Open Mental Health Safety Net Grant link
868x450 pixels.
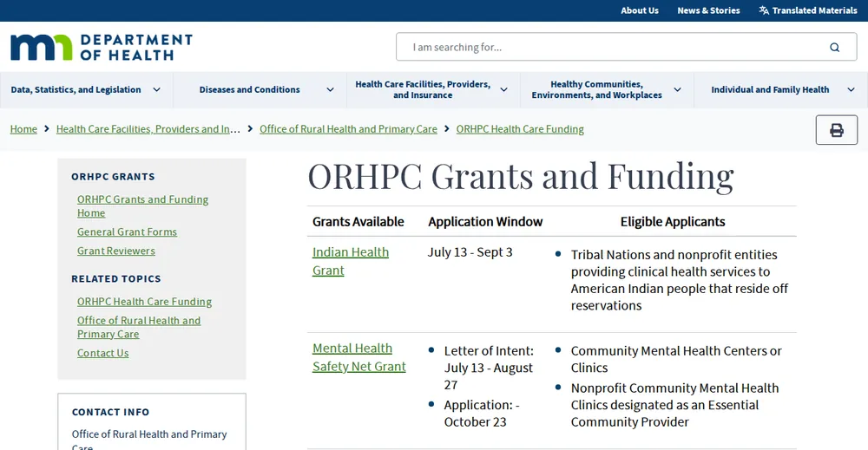(x=358, y=357)
